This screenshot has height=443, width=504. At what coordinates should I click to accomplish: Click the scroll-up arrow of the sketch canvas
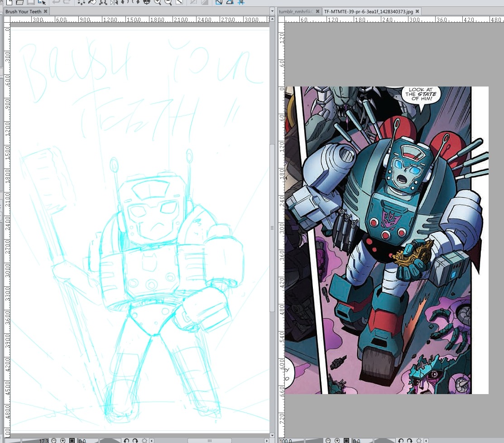click(272, 19)
